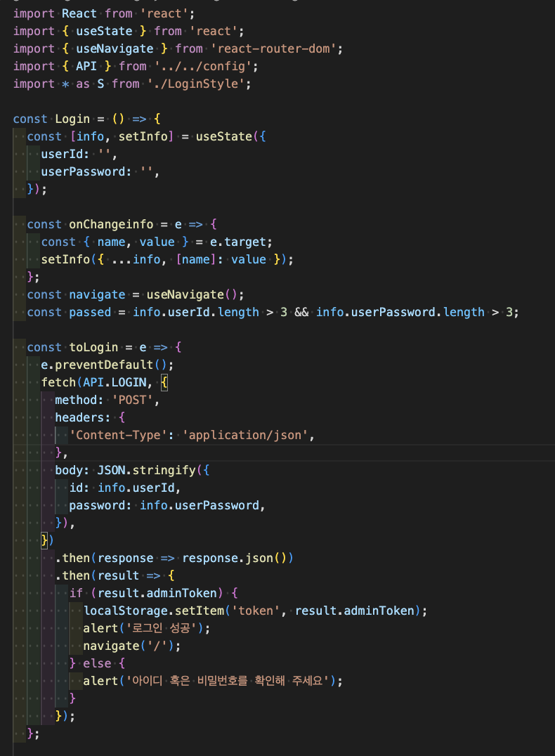
Task: Click the 'as S' alias in import
Action: pos(90,84)
